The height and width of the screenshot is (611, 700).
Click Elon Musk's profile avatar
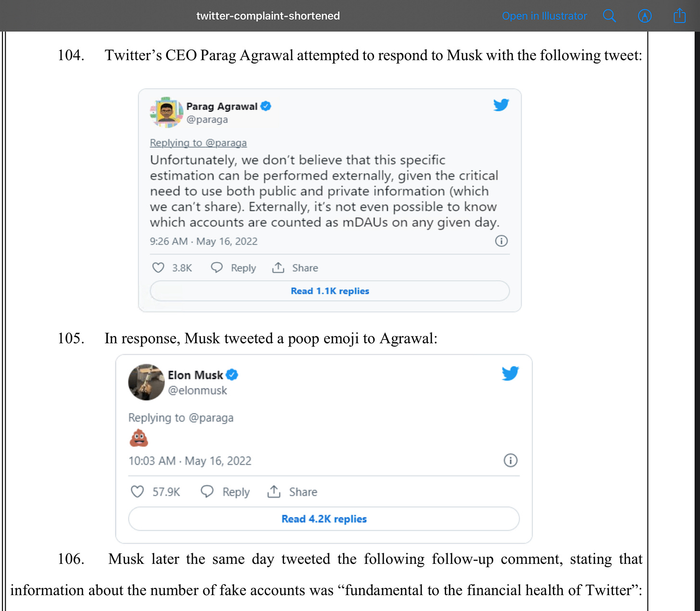pyautogui.click(x=147, y=382)
